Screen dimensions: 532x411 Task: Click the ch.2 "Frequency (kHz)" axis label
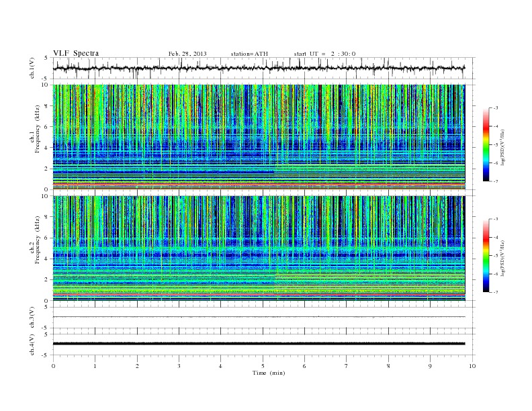pyautogui.click(x=38, y=240)
